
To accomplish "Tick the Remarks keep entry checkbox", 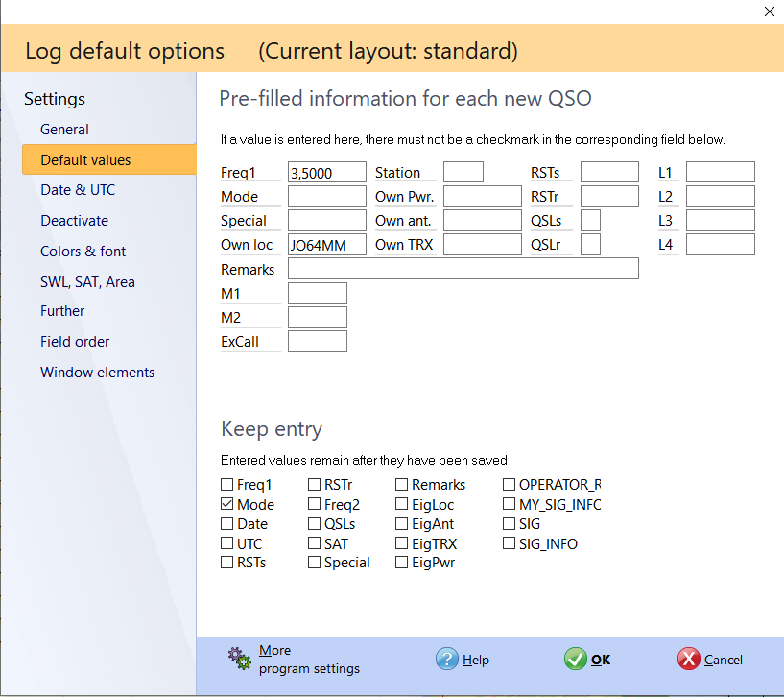I will point(401,484).
